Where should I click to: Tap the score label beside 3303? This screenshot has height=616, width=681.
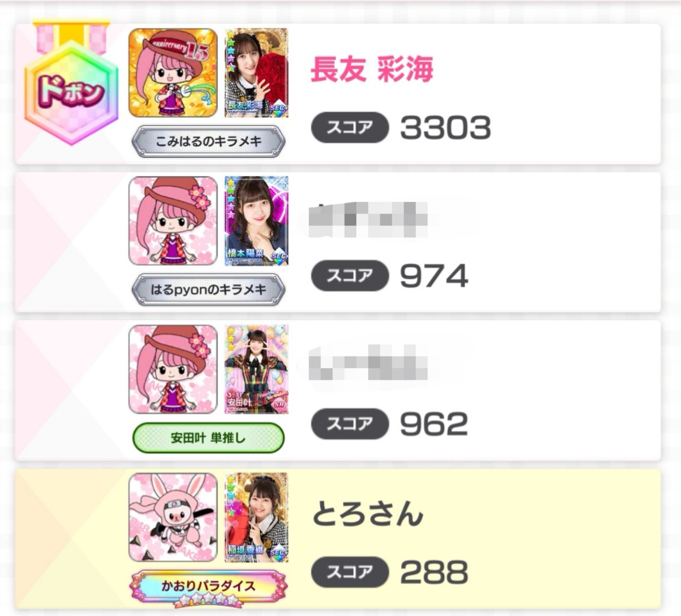[x=350, y=127]
